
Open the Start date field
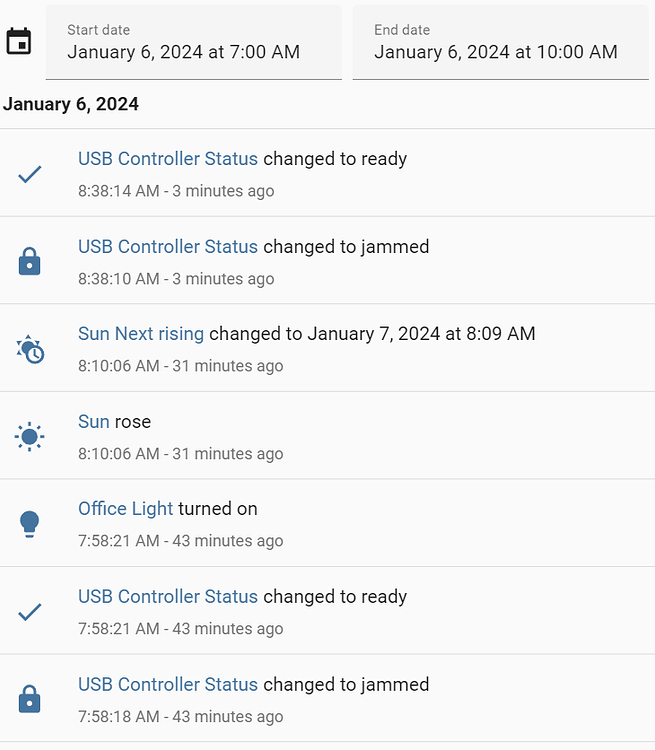pyautogui.click(x=193, y=42)
